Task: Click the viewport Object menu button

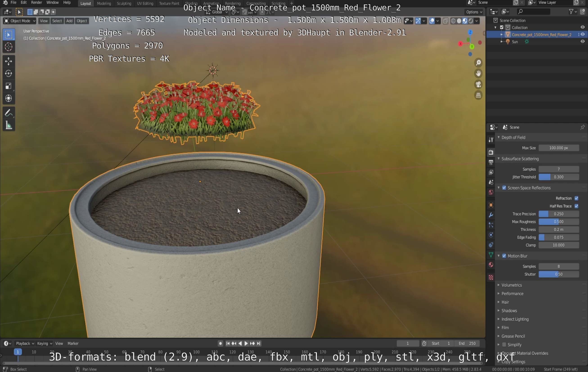Action: 82,21
